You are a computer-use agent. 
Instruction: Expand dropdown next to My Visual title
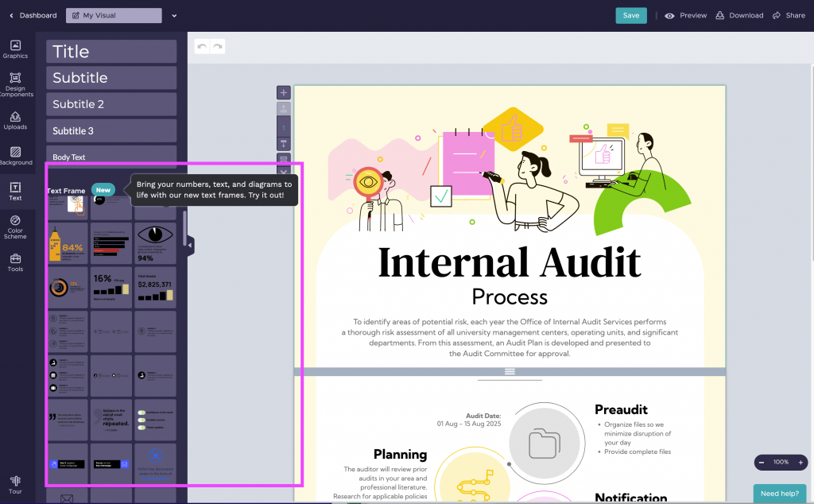pos(174,15)
